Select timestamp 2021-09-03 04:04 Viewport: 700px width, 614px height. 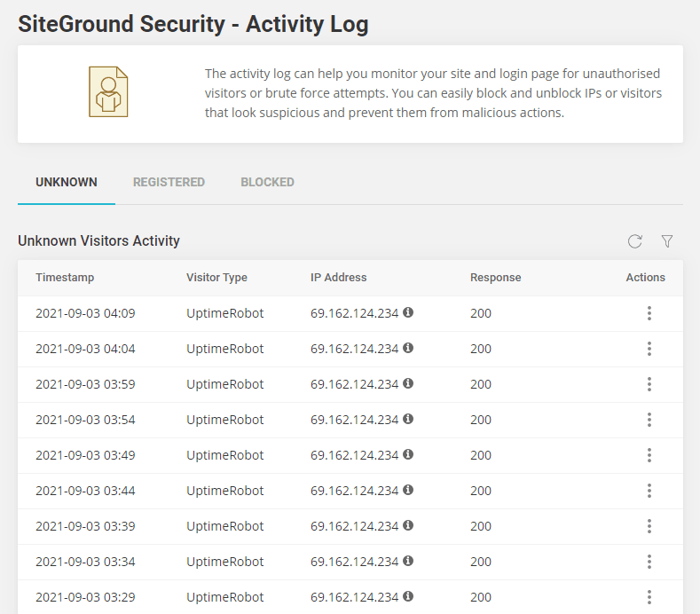[85, 349]
